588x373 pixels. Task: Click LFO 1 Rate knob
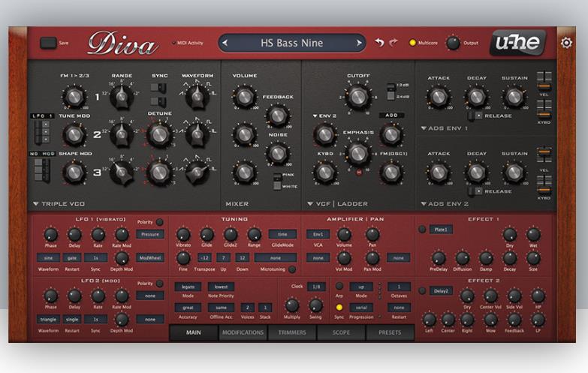(x=98, y=235)
